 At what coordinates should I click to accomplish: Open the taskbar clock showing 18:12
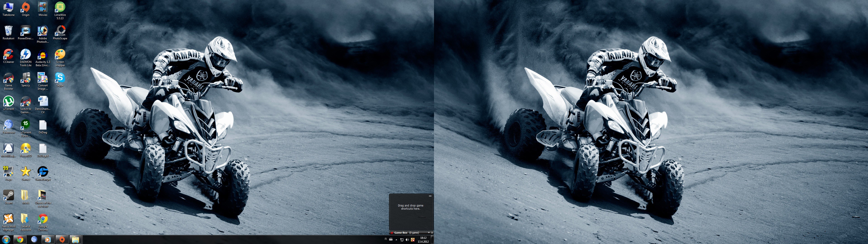pos(423,240)
